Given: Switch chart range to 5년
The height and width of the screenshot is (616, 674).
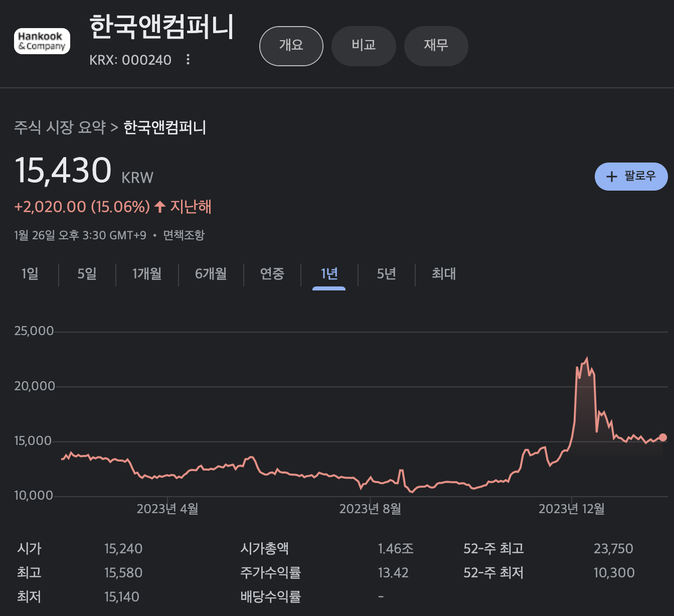Looking at the screenshot, I should (387, 274).
